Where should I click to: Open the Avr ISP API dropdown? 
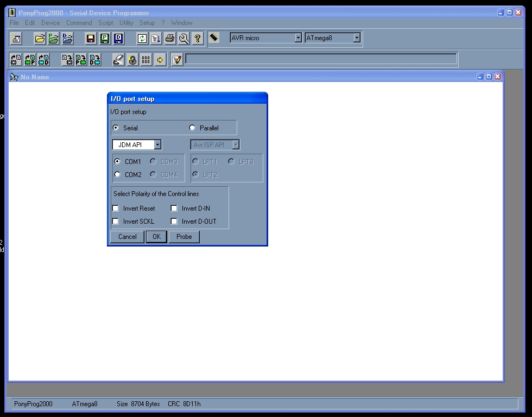[x=236, y=144]
